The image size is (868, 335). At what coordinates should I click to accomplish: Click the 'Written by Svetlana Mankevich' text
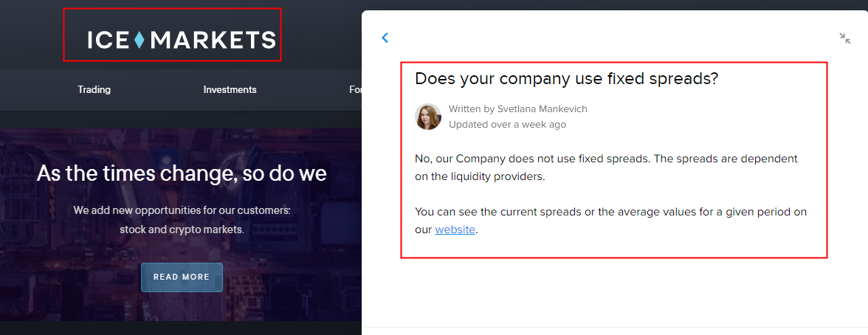click(517, 109)
